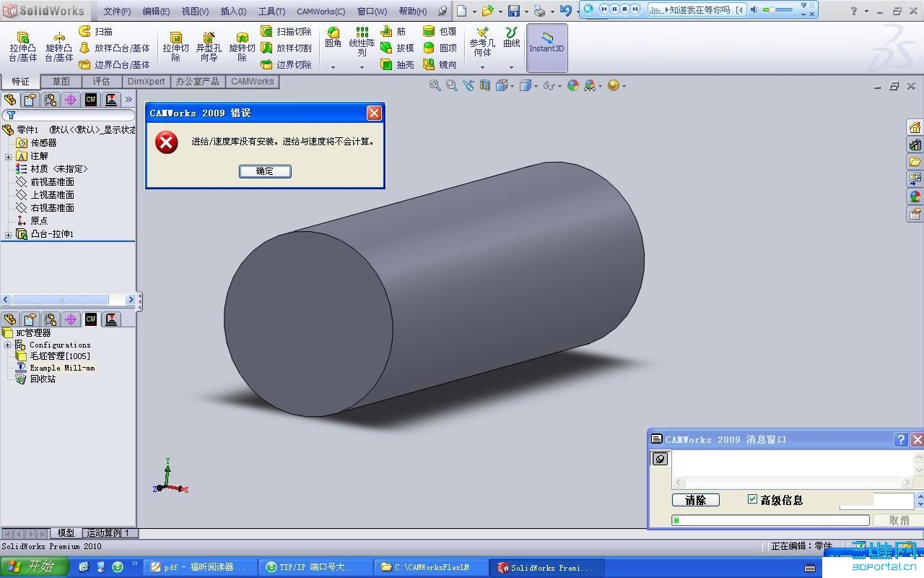Launch the 异型孔向导 hole wizard
Screen dimensions: 924x578
[209, 47]
